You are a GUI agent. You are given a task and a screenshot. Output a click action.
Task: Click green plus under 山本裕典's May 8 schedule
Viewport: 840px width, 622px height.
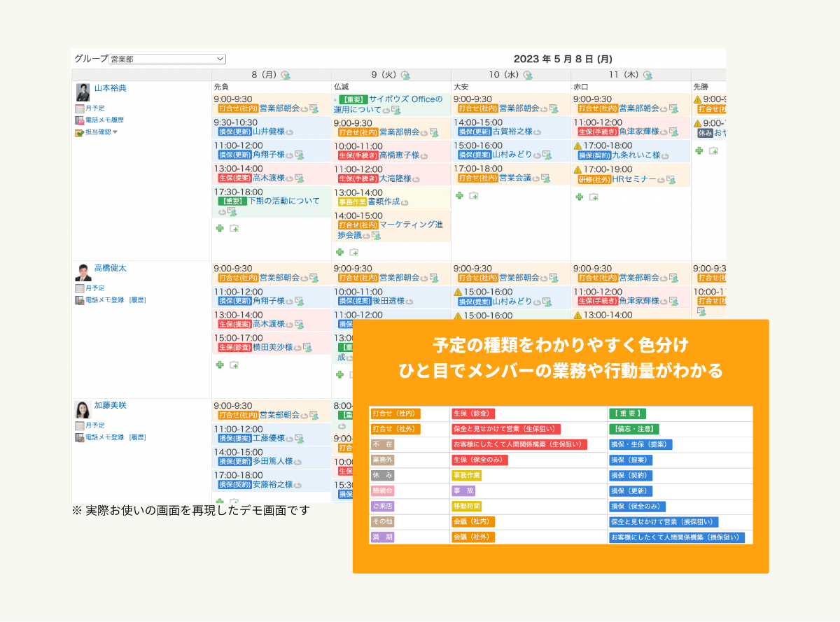tap(220, 228)
